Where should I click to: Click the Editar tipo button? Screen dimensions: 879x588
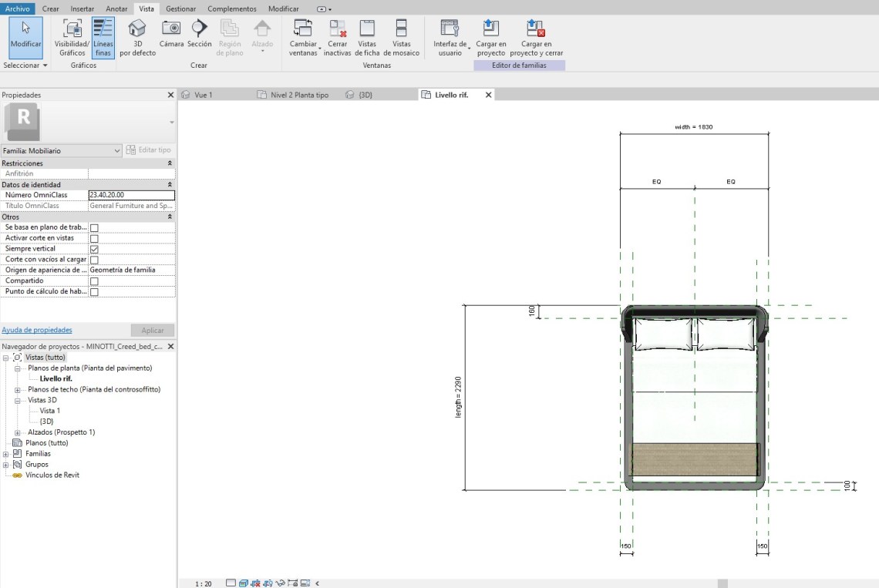[150, 150]
